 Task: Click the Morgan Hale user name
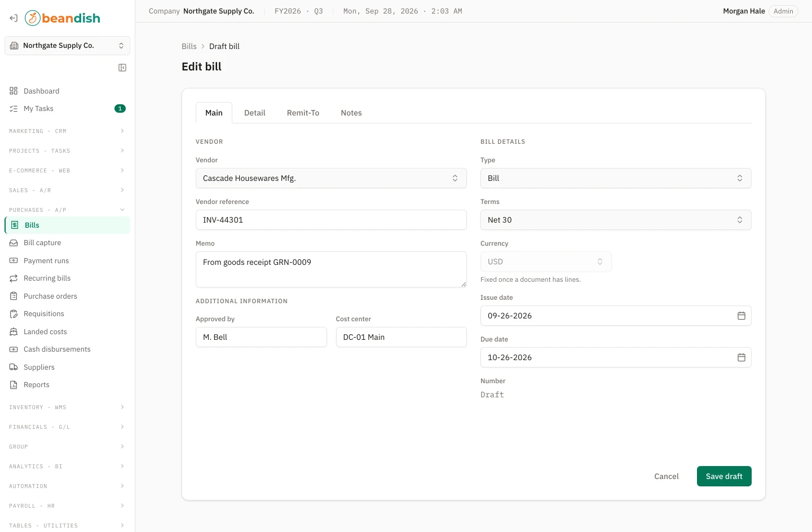(x=744, y=11)
